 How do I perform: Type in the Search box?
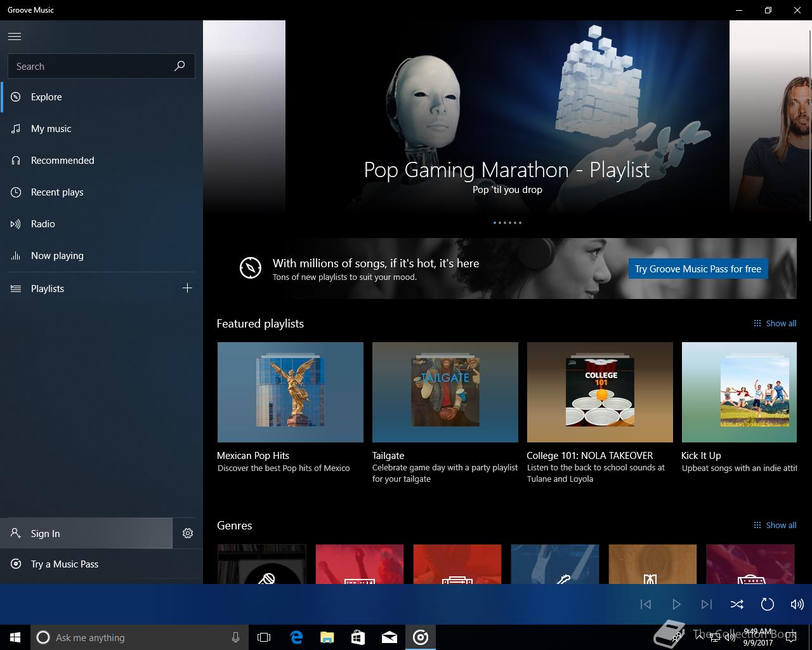[x=89, y=66]
